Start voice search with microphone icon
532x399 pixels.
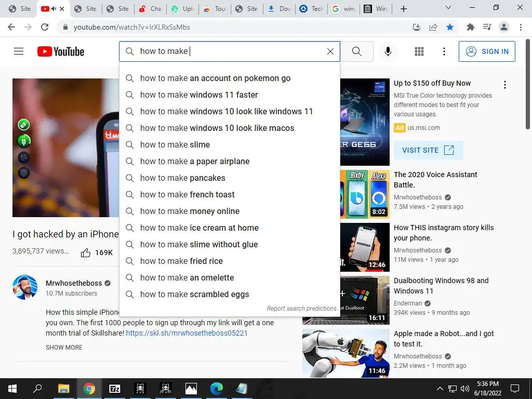point(388,51)
